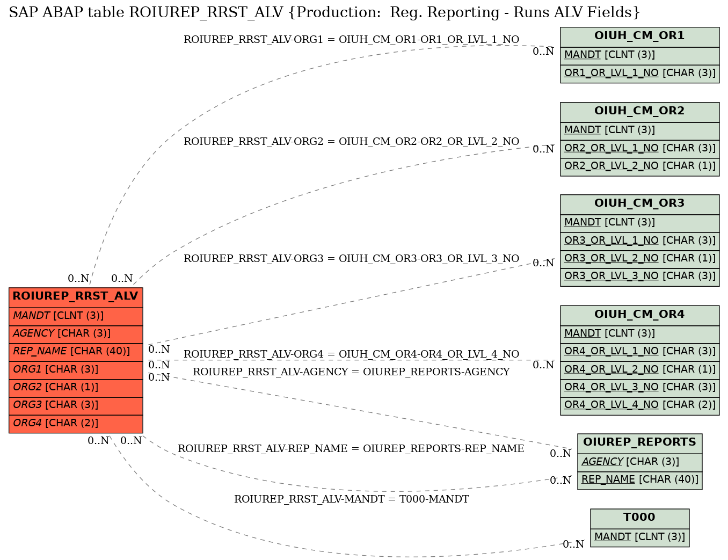728x560 pixels.
Task: Click MANDT field in OIUH_CM_OR3 table
Action: 639,223
